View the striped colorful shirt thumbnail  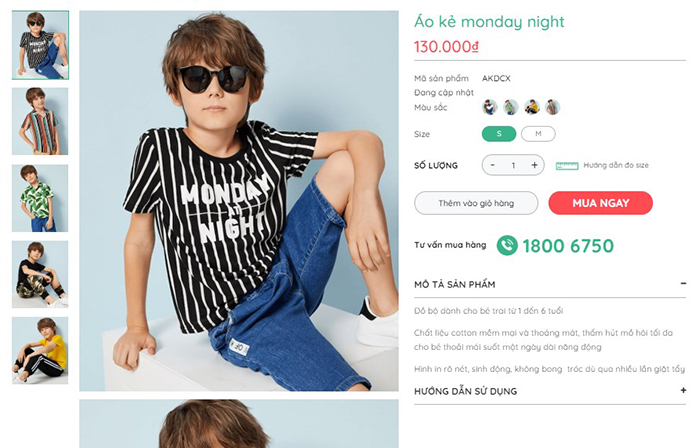[x=40, y=121]
